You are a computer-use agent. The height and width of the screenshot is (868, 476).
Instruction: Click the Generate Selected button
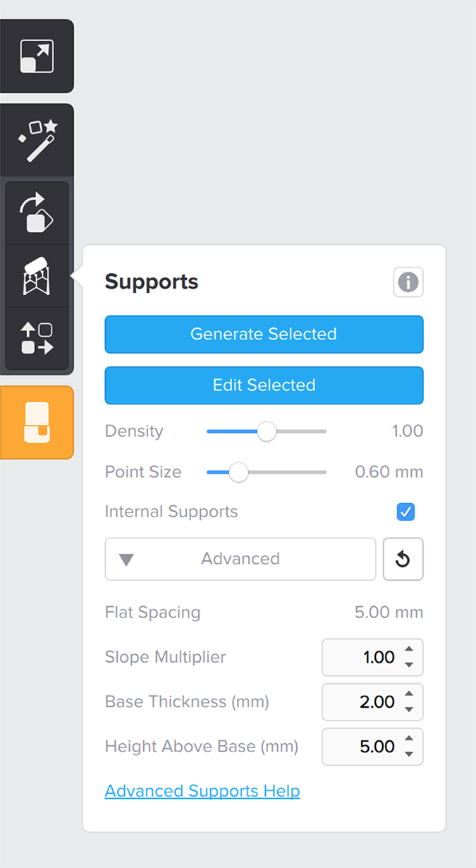264,334
